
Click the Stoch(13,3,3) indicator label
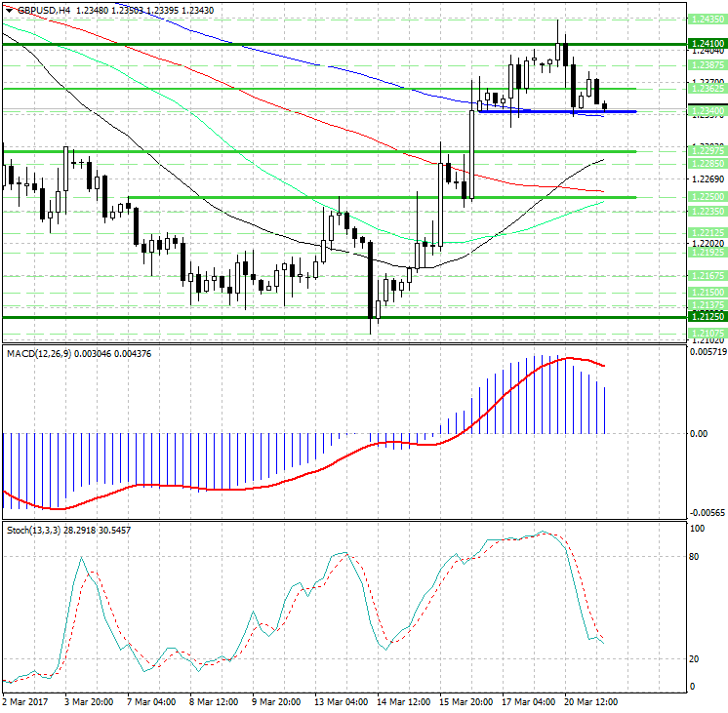(39, 530)
